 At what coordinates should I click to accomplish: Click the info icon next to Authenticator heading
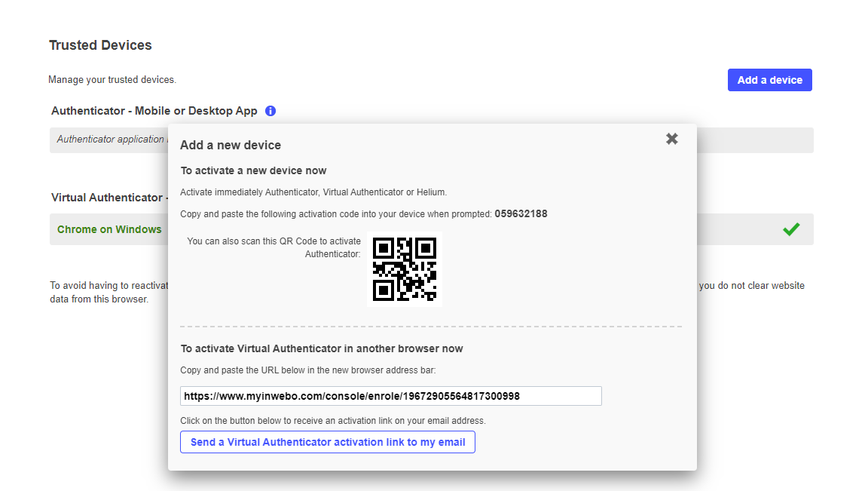(270, 110)
